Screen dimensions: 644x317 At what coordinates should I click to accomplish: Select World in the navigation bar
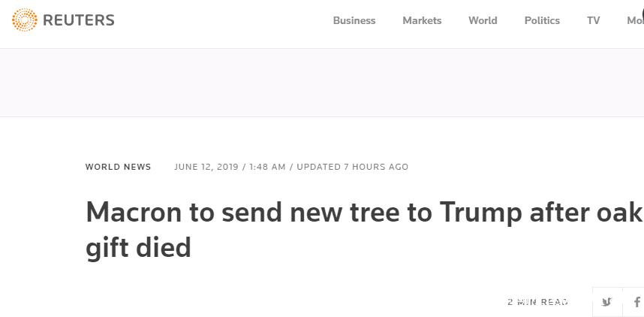pyautogui.click(x=483, y=20)
